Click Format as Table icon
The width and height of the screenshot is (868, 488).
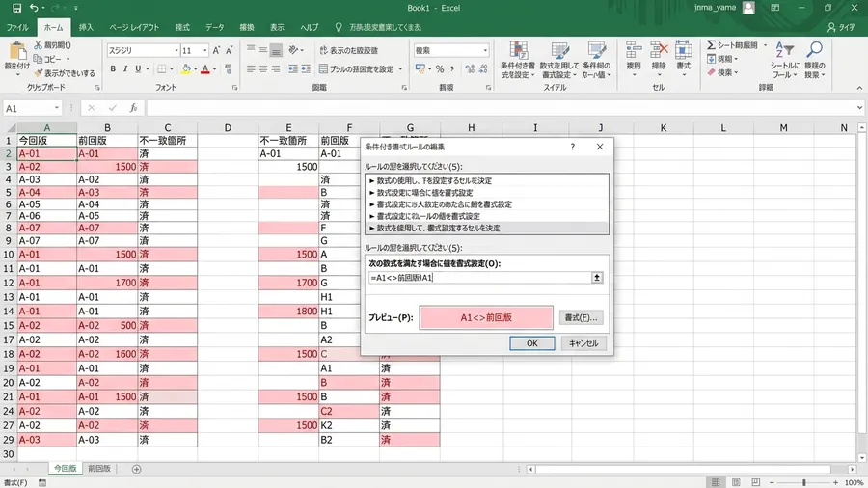pos(559,60)
